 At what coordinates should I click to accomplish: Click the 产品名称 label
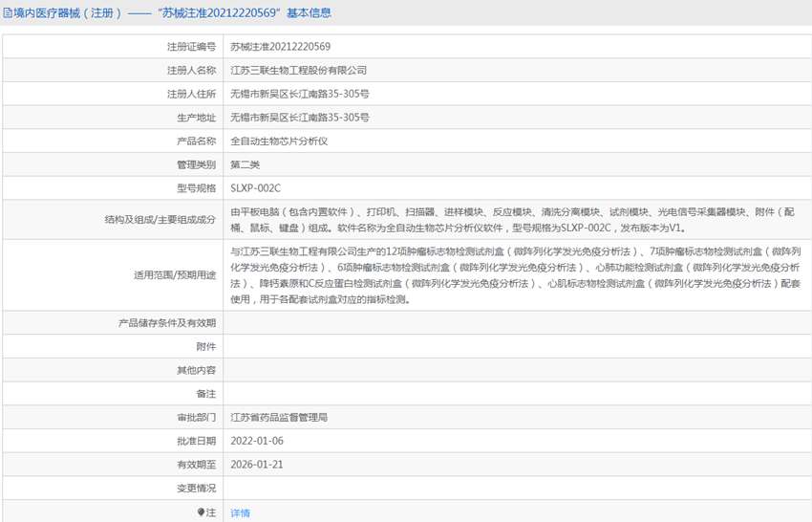(x=196, y=141)
